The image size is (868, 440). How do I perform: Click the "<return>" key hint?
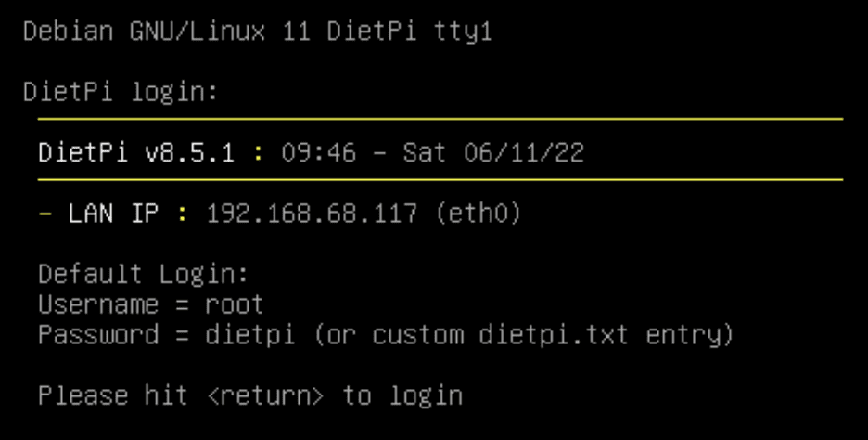pos(265,395)
